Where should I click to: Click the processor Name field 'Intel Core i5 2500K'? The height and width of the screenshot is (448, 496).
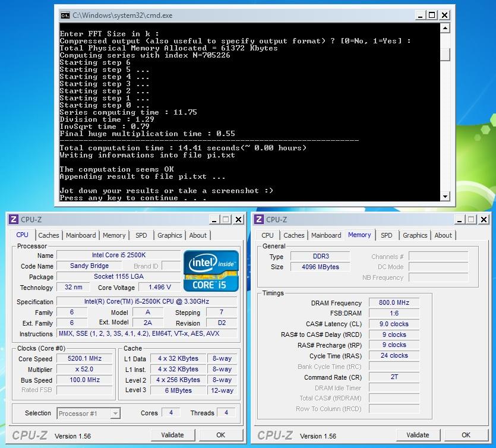coord(119,255)
